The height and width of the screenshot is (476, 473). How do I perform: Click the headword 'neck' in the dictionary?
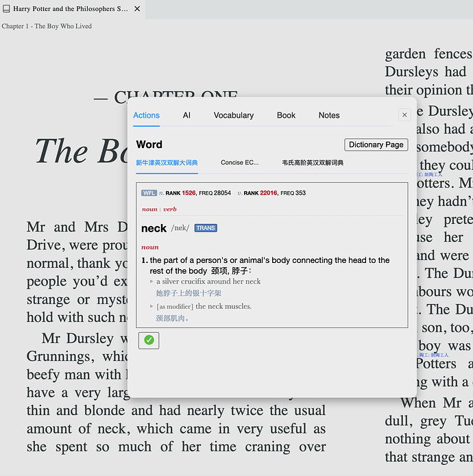[x=154, y=228]
